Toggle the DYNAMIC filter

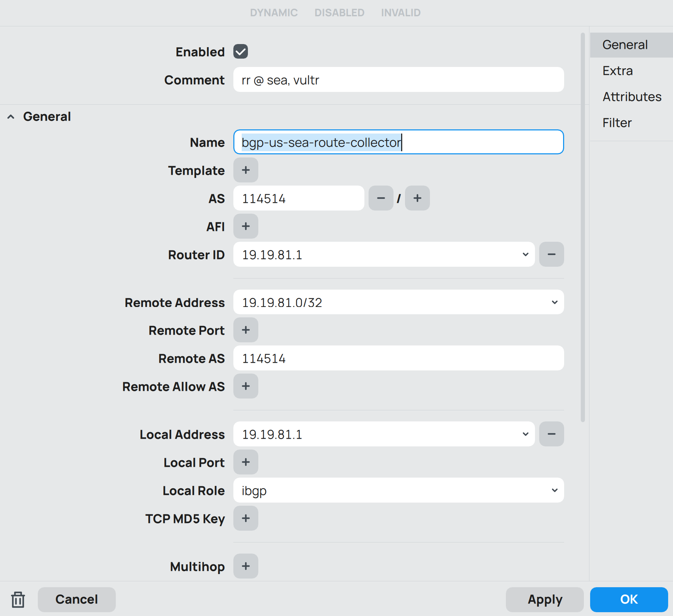point(274,13)
